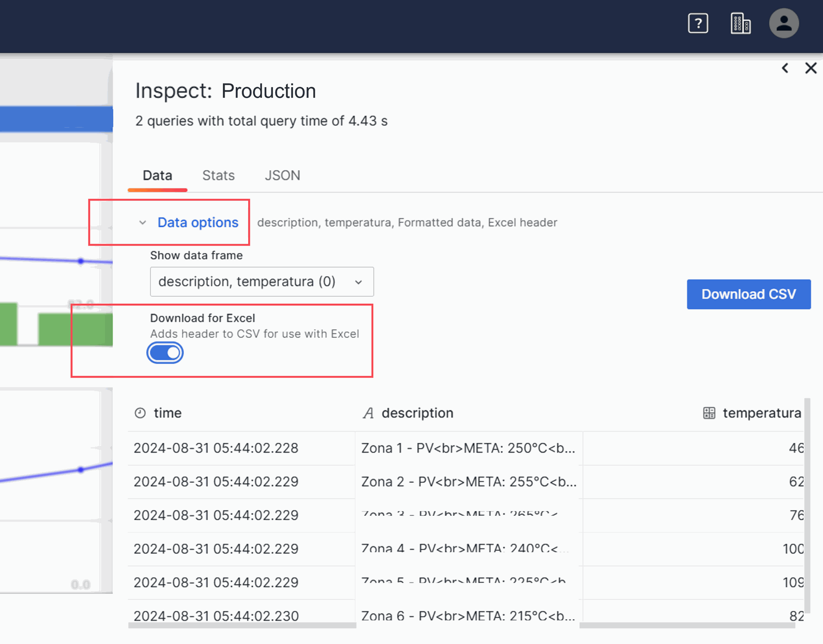Click the clock icon in time column
823x644 pixels.
point(140,413)
